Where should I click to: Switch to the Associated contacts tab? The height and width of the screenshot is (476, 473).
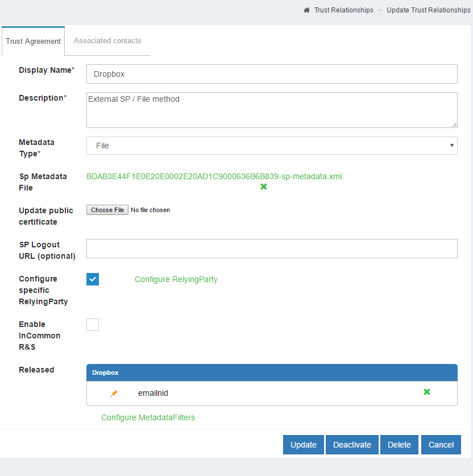107,41
